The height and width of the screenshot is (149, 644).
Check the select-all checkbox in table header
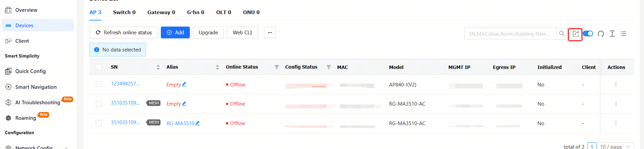pyautogui.click(x=99, y=67)
